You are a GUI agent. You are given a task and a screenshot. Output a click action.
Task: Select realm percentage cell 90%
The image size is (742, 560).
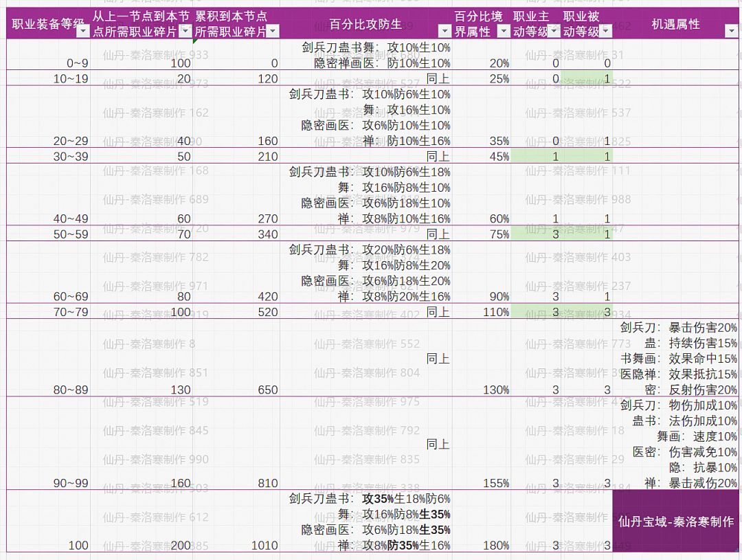pyautogui.click(x=482, y=272)
